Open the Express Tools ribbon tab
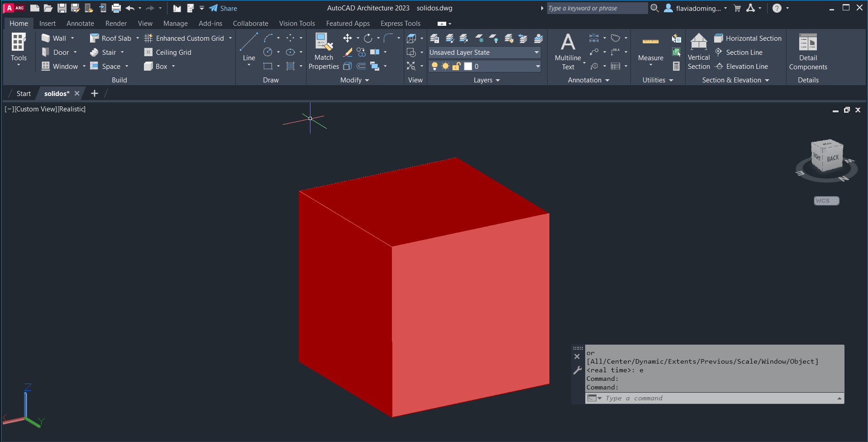 tap(401, 24)
